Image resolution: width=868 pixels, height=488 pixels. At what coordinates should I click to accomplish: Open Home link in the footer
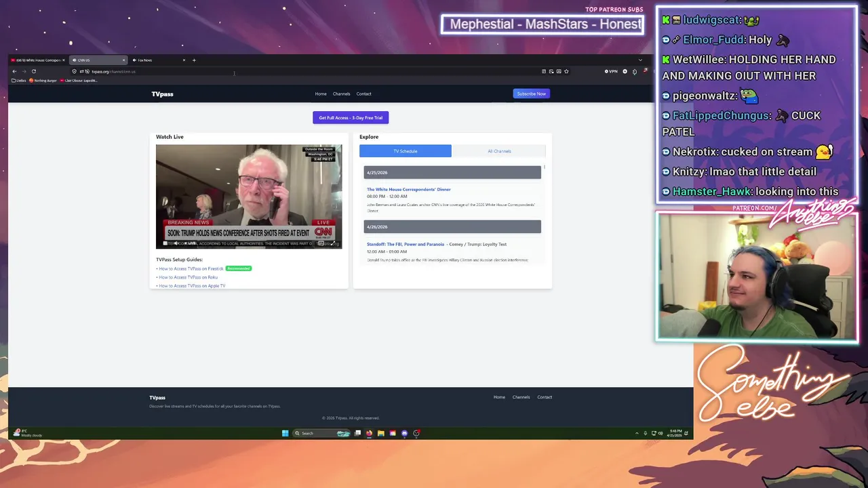(x=499, y=397)
